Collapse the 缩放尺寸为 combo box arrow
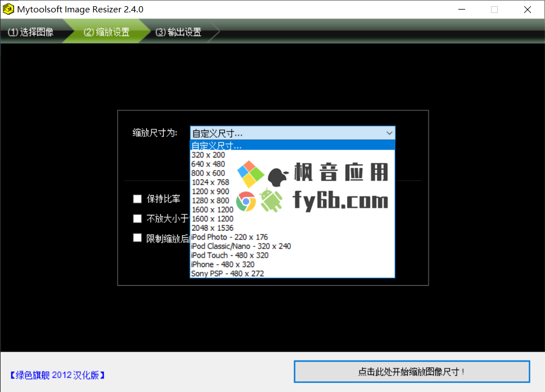This screenshot has height=392, width=545. tap(389, 133)
